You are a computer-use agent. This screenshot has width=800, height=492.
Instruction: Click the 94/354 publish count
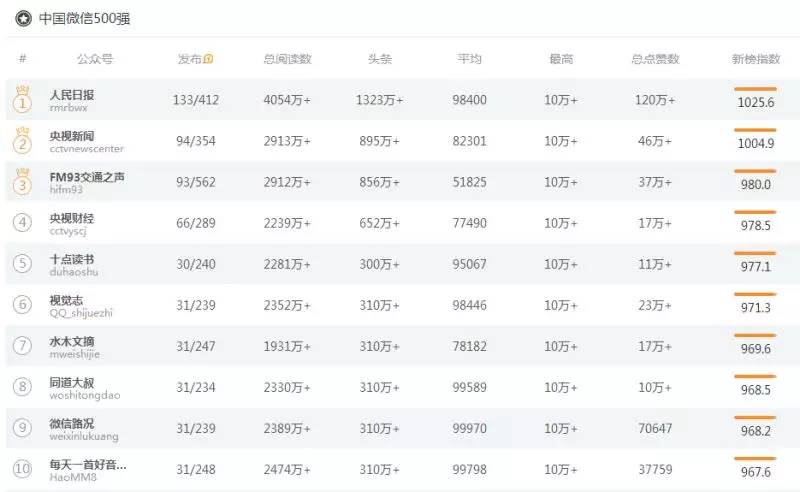196,141
